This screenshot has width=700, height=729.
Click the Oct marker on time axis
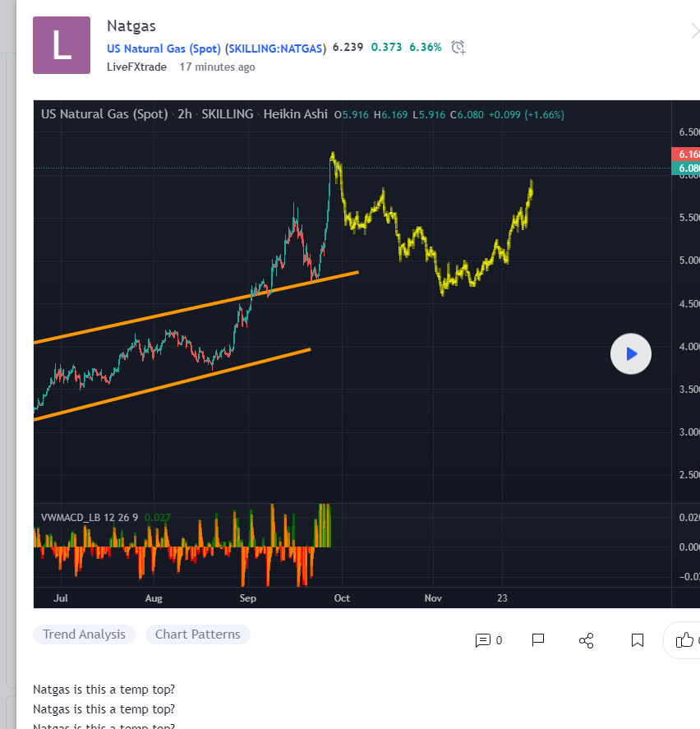[342, 598]
